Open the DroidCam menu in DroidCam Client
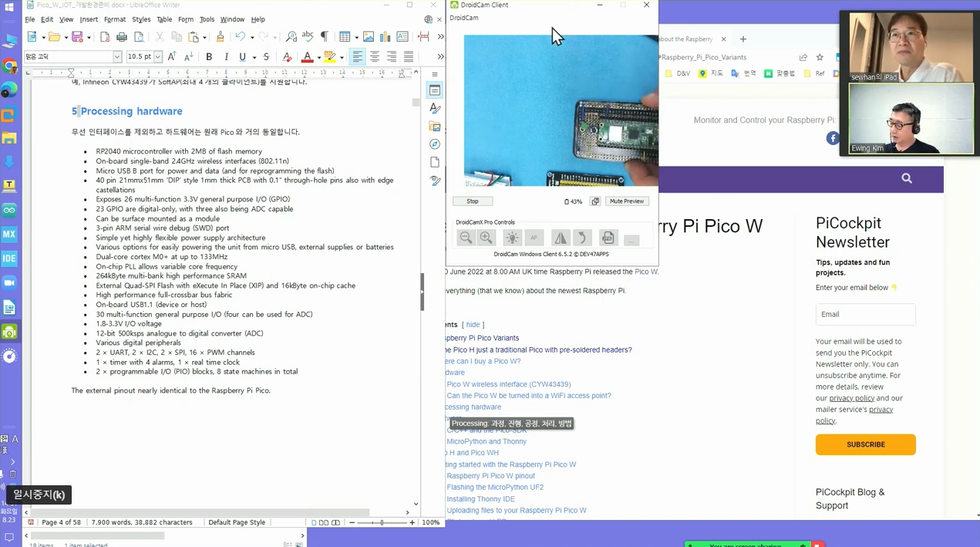Image resolution: width=980 pixels, height=547 pixels. pos(464,18)
